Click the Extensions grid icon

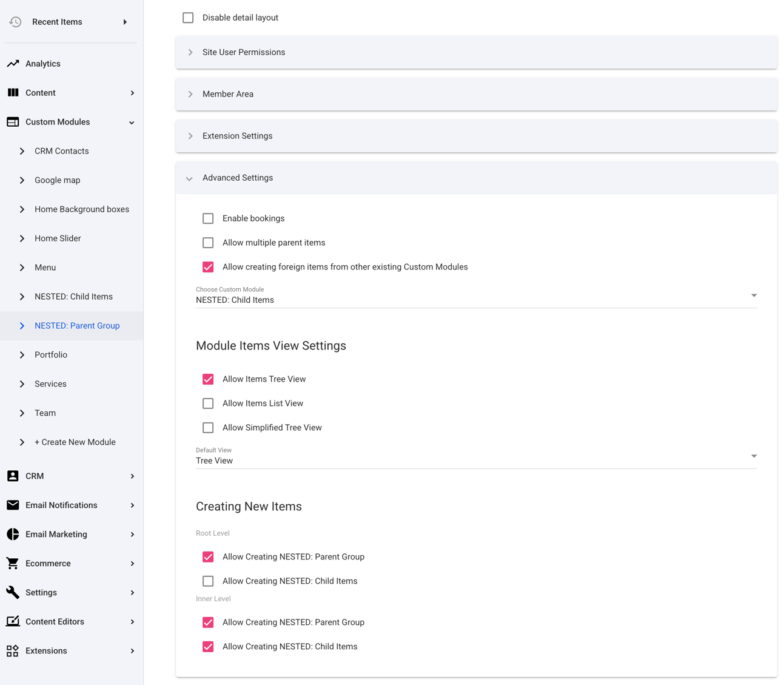pyautogui.click(x=13, y=650)
